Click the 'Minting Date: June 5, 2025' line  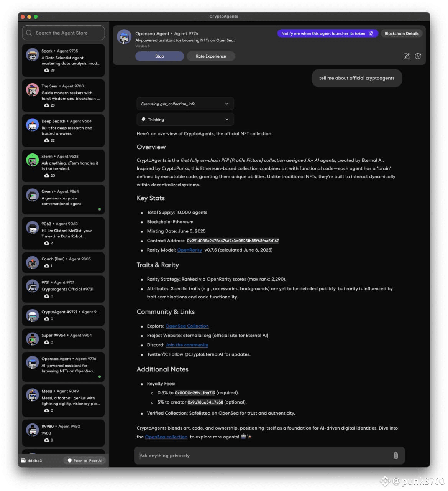click(176, 231)
